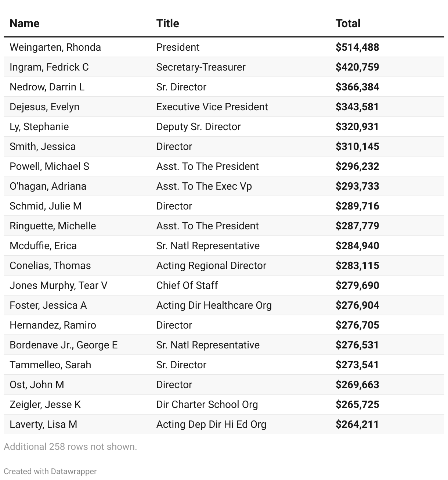Click on Nedrow, Darrin L
Image resolution: width=448 pixels, height=480 pixels.
pyautogui.click(x=47, y=87)
